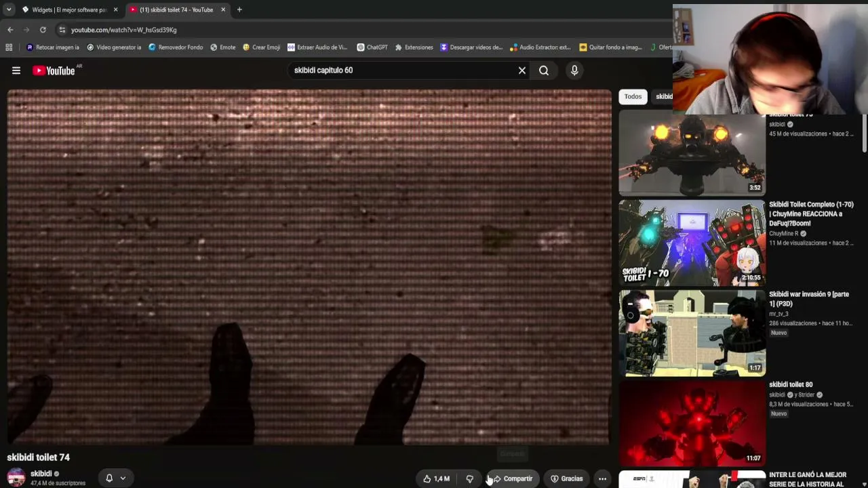Open a new browser tab
868x488 pixels.
[x=239, y=9]
